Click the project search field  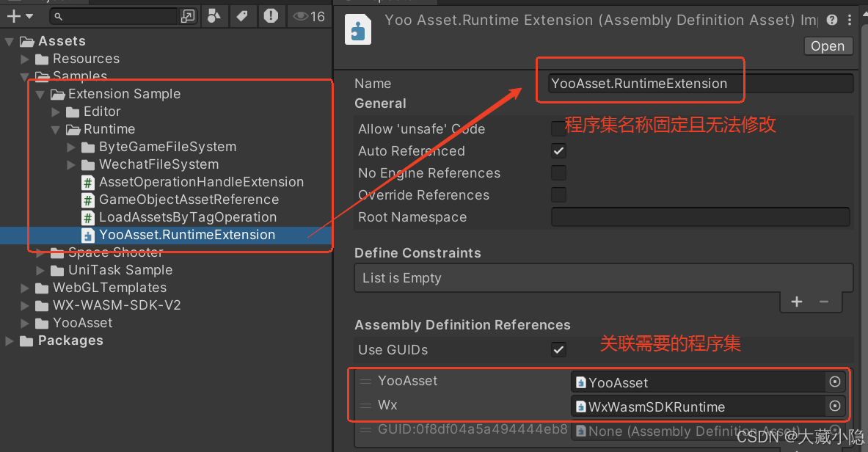[114, 17]
